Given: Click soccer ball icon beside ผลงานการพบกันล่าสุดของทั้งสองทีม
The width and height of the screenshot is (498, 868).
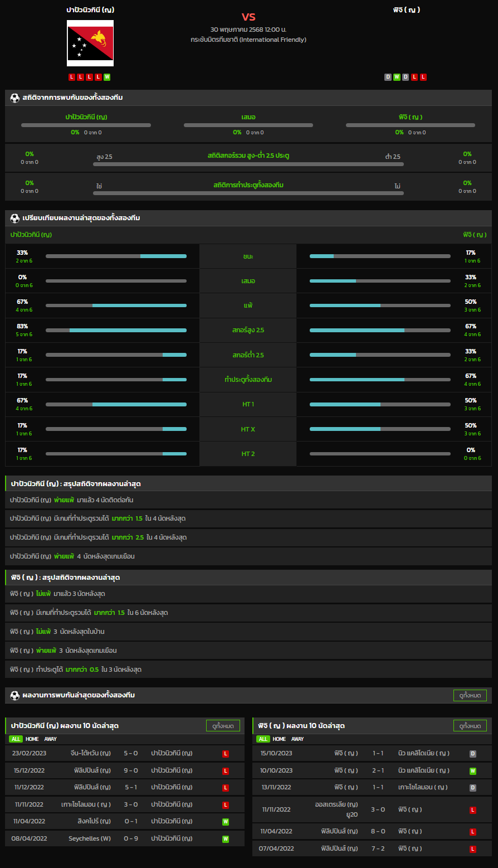Looking at the screenshot, I should [x=15, y=695].
